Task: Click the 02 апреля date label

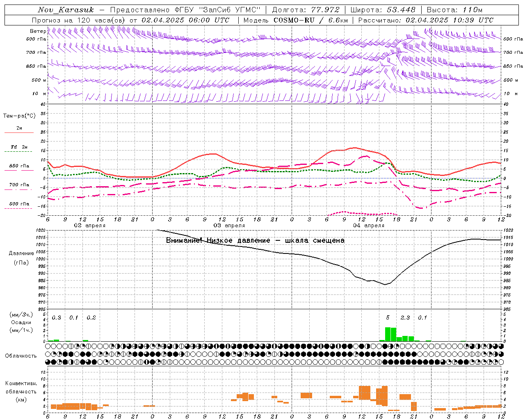Action: click(89, 226)
